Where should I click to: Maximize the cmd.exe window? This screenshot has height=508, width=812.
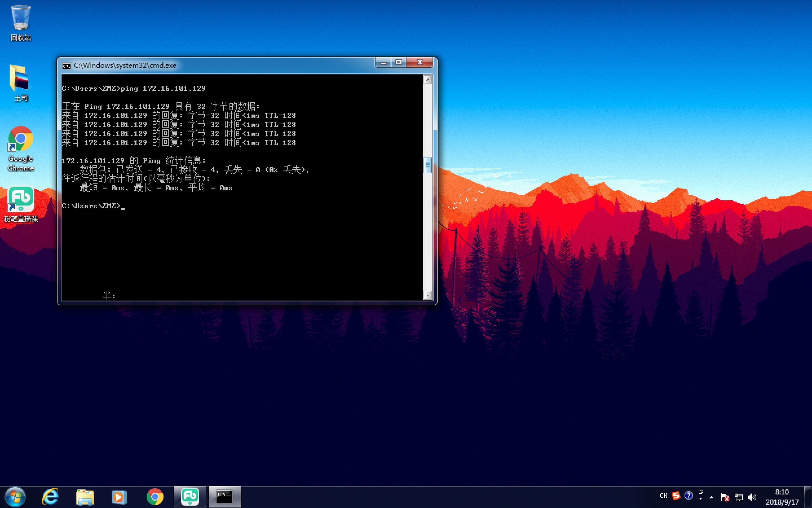tap(399, 62)
